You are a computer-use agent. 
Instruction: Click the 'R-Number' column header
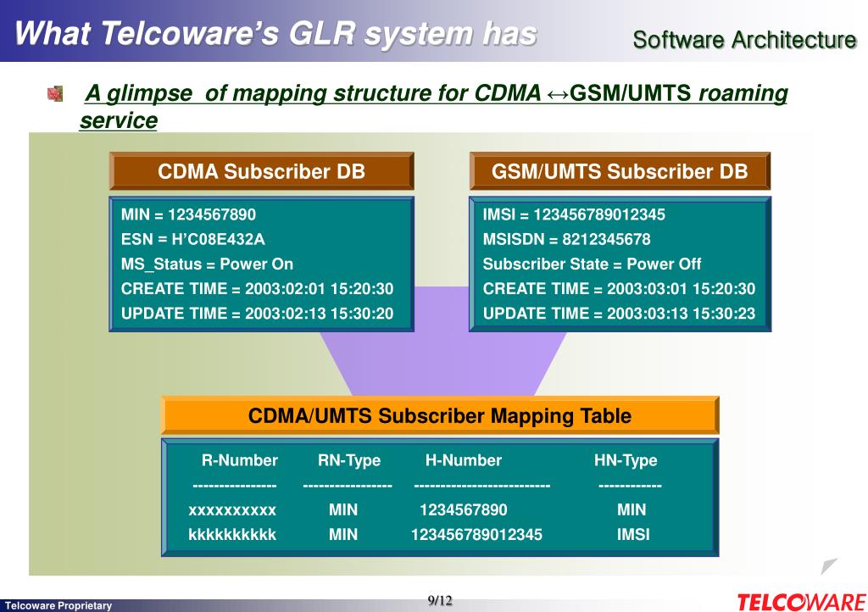[239, 460]
